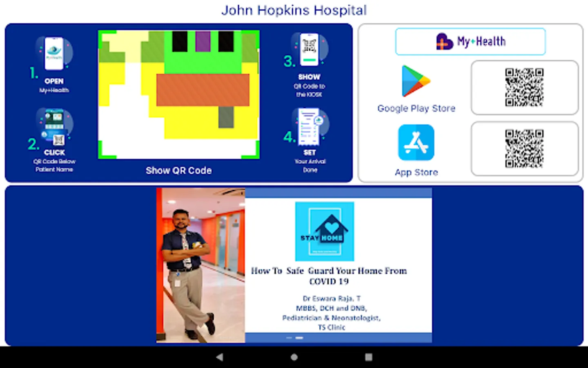This screenshot has height=368, width=588.
Task: Tap the Android home navigation button
Action: click(x=294, y=357)
